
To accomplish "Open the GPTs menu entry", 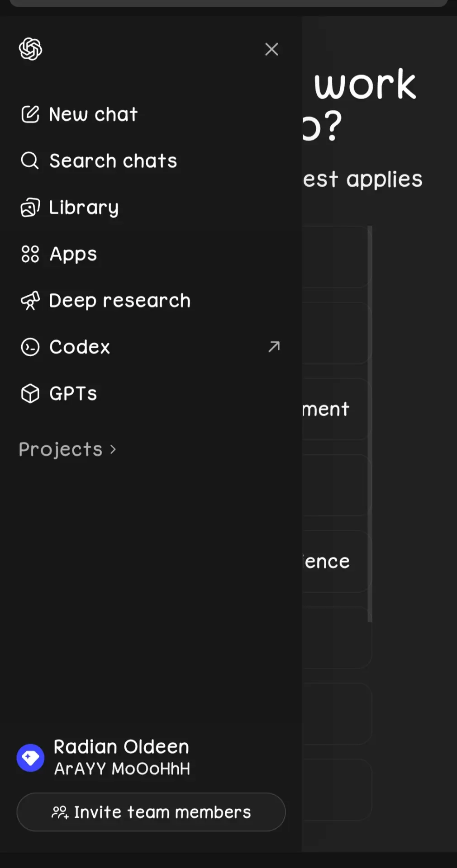I will 151,393.
